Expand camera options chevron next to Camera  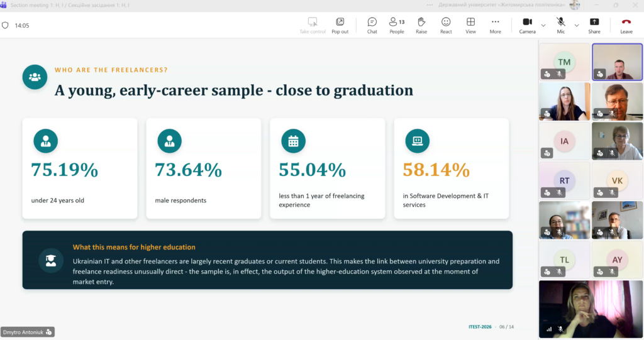[543, 26]
